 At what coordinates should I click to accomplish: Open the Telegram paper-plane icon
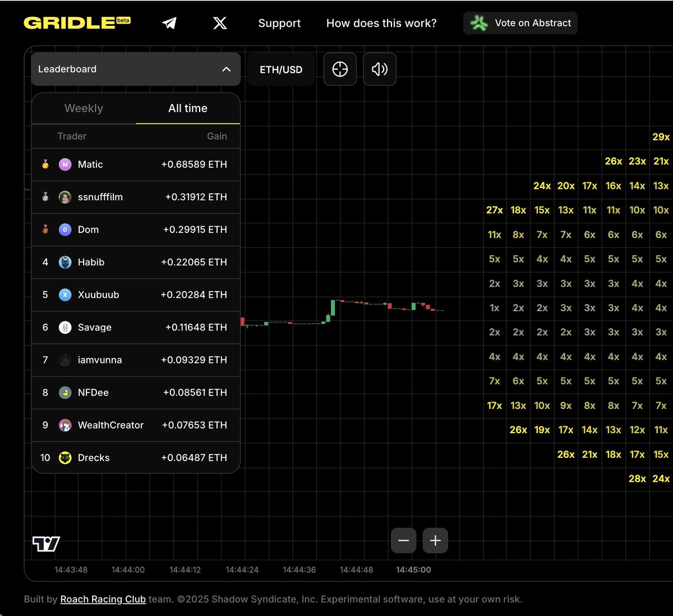(x=169, y=23)
